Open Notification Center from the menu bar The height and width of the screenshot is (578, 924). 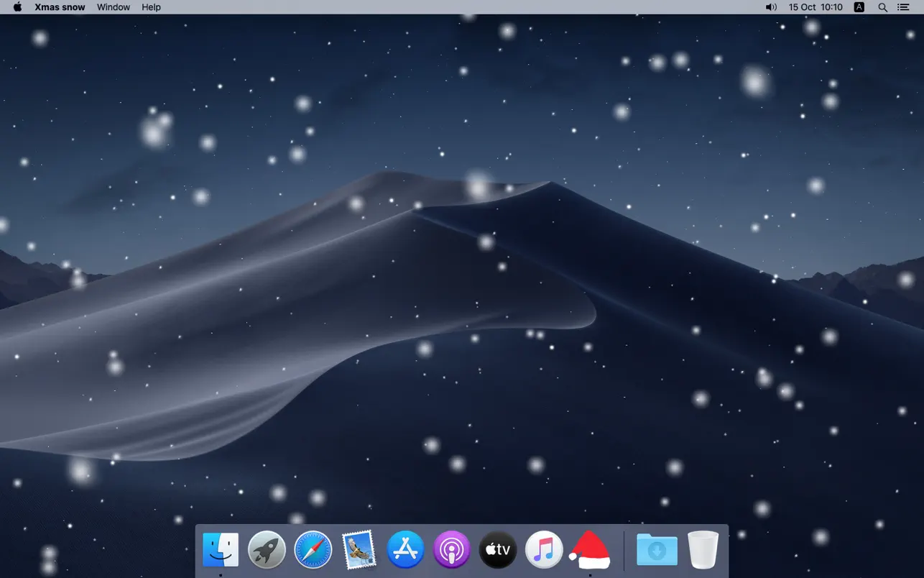(903, 7)
